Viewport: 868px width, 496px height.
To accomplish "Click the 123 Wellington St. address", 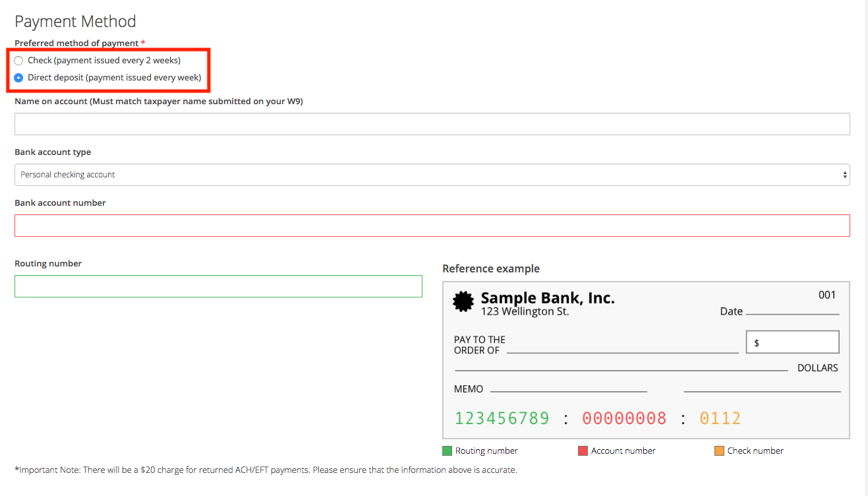I will tap(525, 311).
